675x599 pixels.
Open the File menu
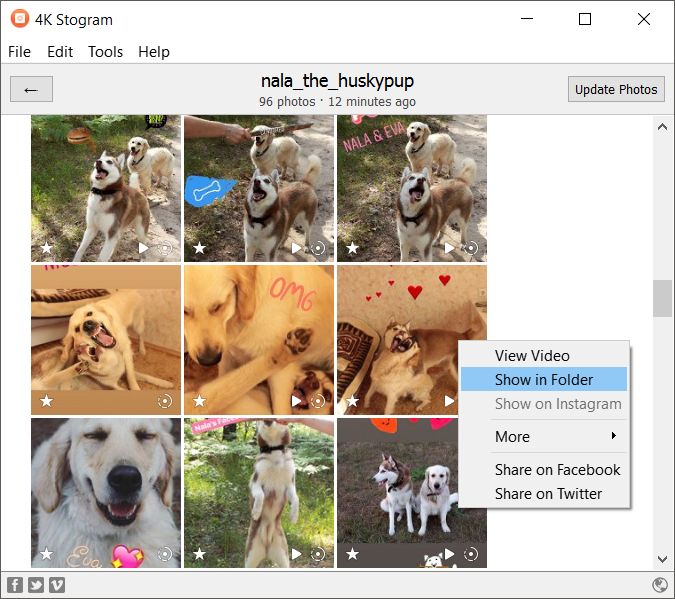[19, 52]
